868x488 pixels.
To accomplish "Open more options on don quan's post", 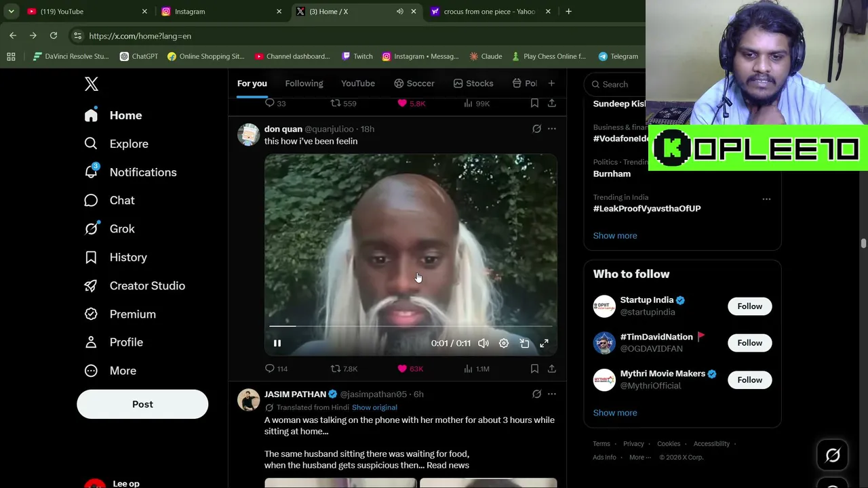I will [x=552, y=129].
